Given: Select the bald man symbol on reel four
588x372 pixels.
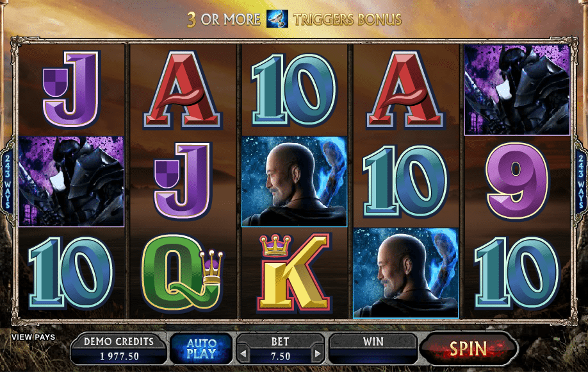Looking at the screenshot, I should (x=405, y=273).
